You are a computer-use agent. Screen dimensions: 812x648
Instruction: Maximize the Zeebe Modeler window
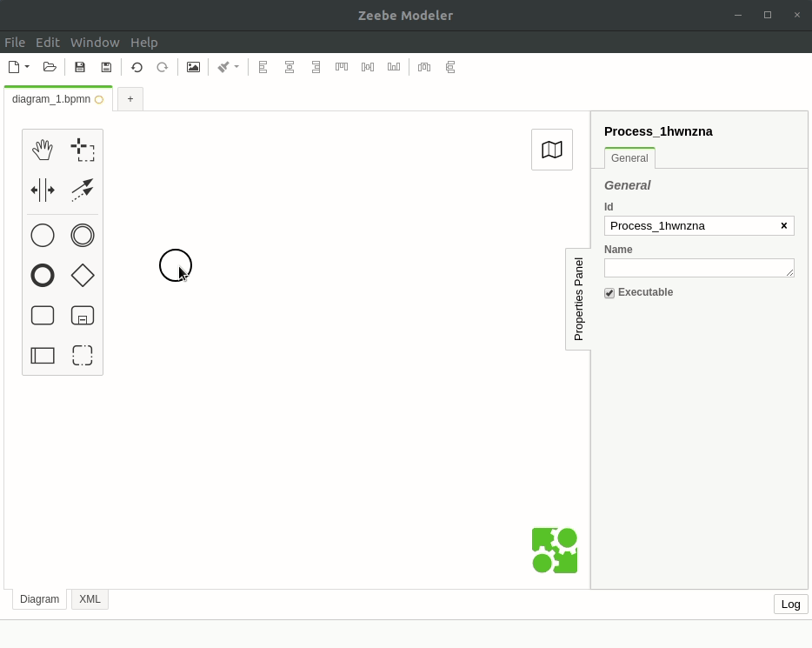(768, 15)
